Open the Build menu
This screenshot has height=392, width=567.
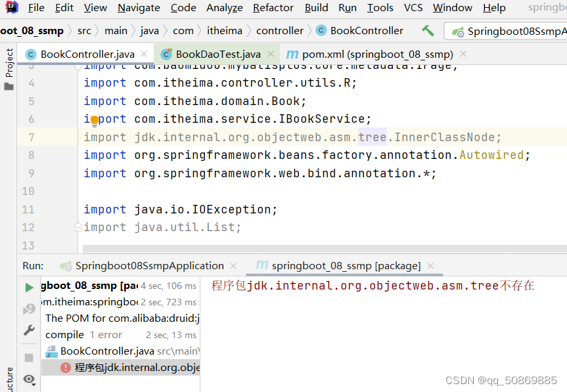tap(317, 8)
